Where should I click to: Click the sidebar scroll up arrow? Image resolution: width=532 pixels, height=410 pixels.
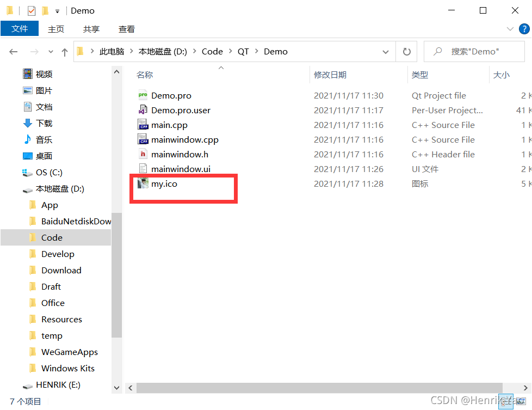[x=116, y=72]
